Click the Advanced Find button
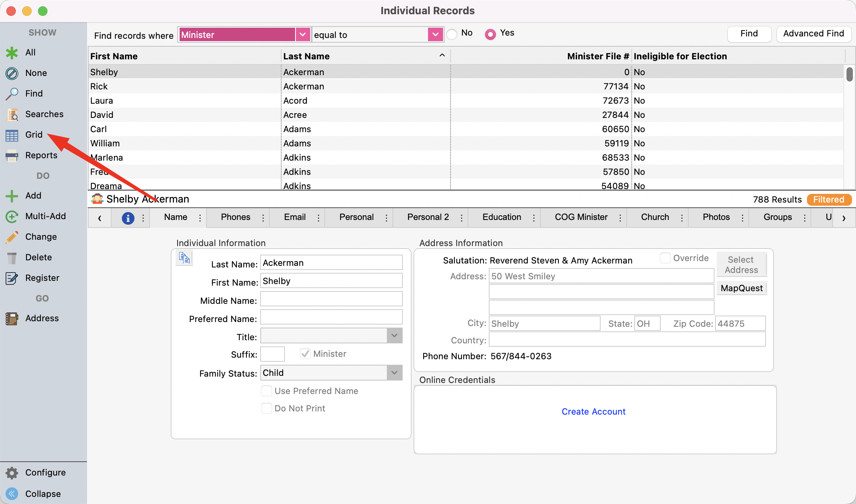The image size is (856, 504). 814,34
